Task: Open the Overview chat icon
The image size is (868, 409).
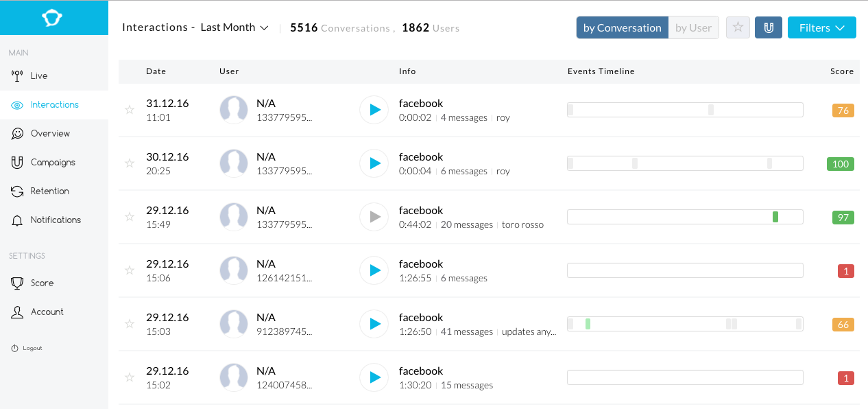Action: pos(17,134)
